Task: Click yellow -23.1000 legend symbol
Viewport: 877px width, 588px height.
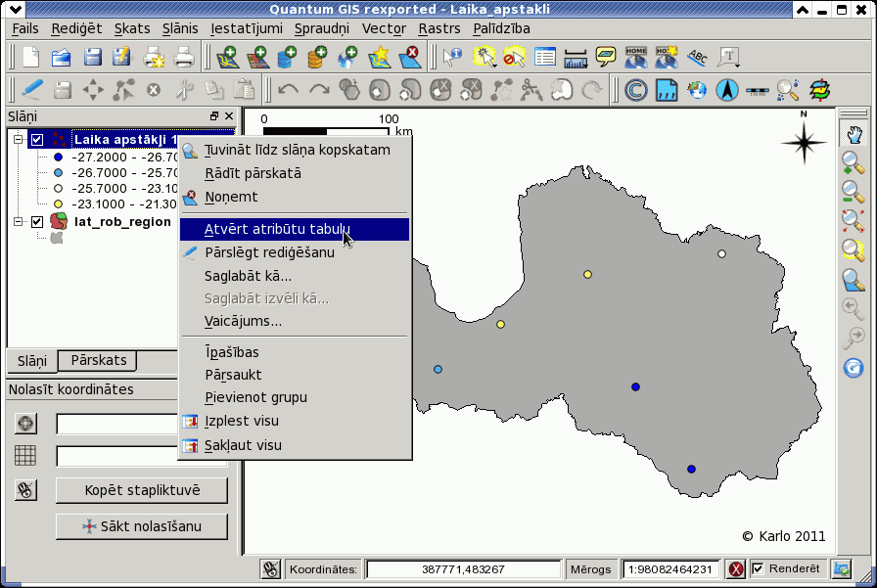Action: click(x=58, y=204)
